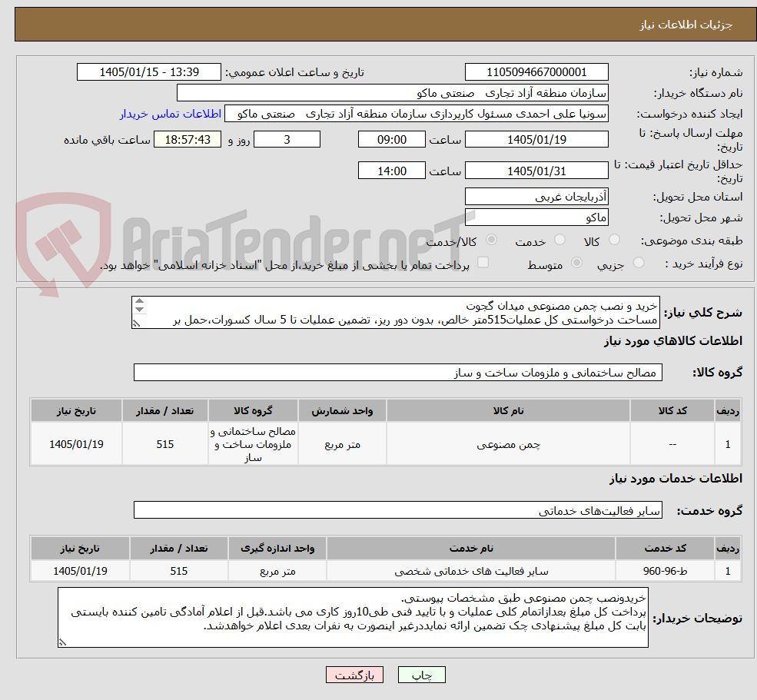The width and height of the screenshot is (757, 700).
Task: Click services table date cell 1405/01/19
Action: click(80, 571)
